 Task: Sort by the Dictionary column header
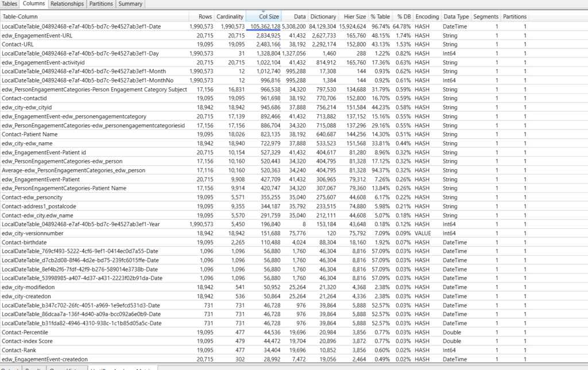click(x=323, y=16)
